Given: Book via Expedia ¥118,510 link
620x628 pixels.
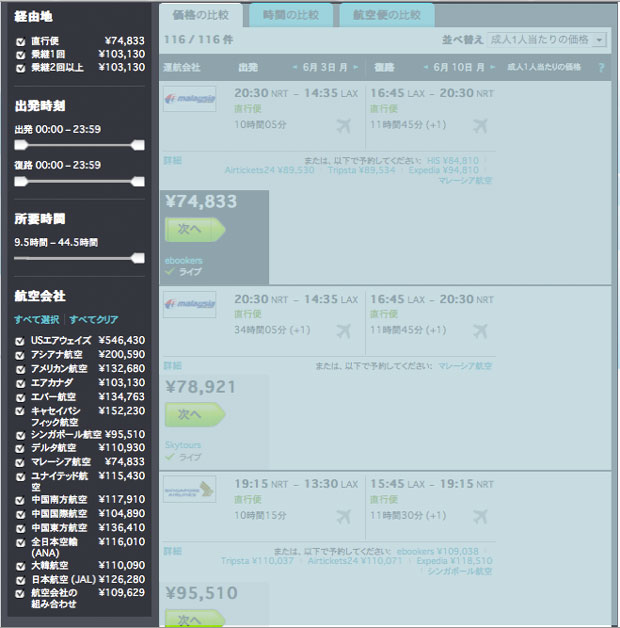Looking at the screenshot, I should click(455, 561).
